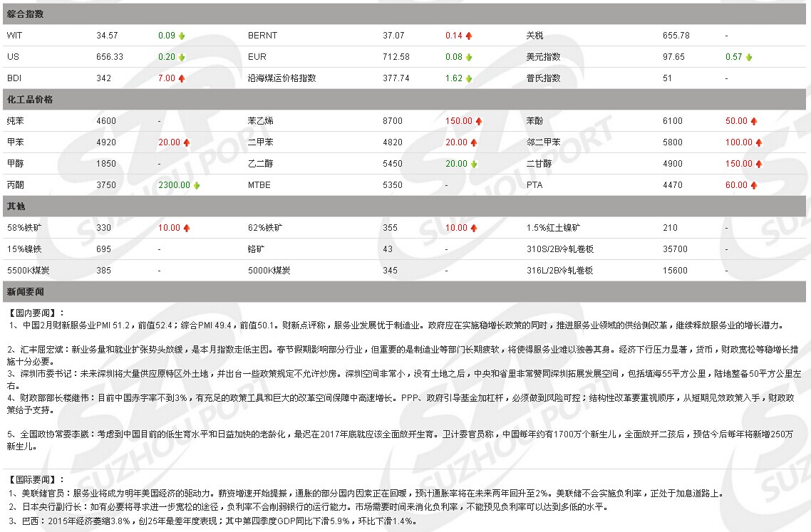Click news item about 中国2月财新服务业PMI
Screen dimensions: 811x532
pos(397,325)
